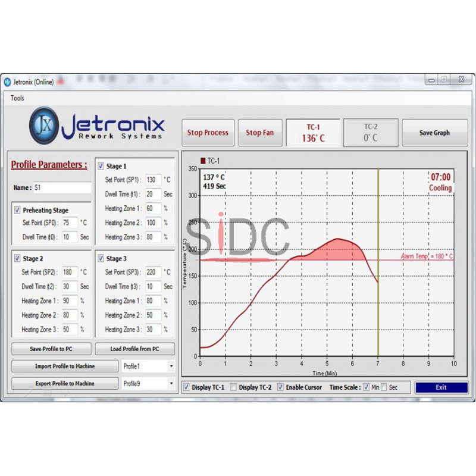Image resolution: width=476 pixels, height=476 pixels.
Task: Click Preheating Dwell Time t0 field
Action: (x=70, y=237)
